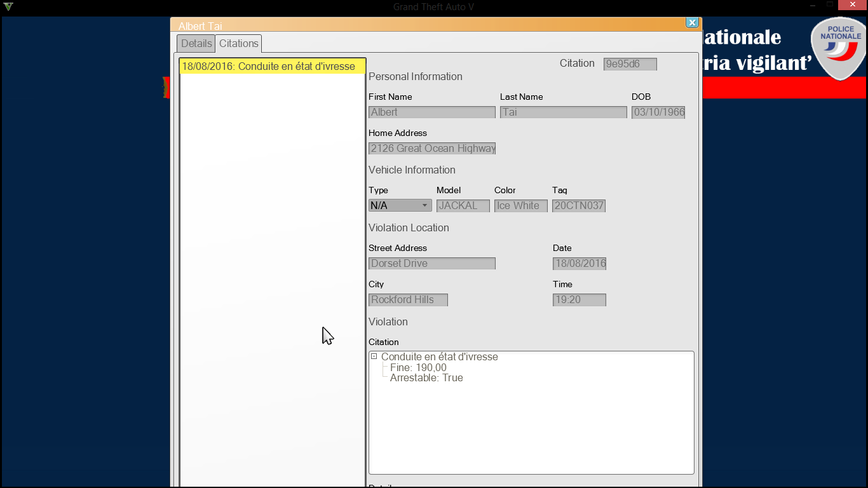Click the vehicle Tag field
868x488 pixels.
coord(578,206)
